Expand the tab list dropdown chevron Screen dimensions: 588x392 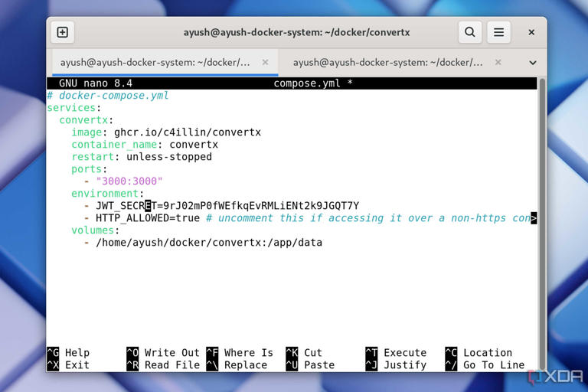[533, 63]
